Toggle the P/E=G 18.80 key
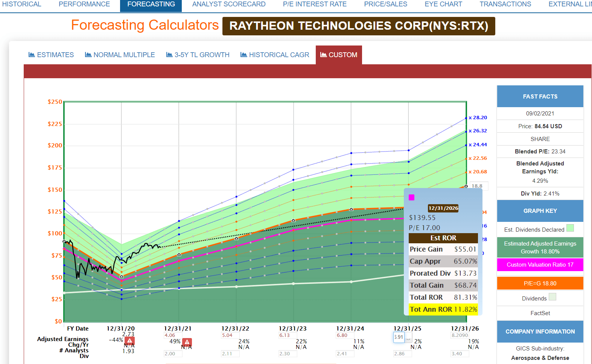Image resolution: width=592 pixels, height=364 pixels. (540, 283)
